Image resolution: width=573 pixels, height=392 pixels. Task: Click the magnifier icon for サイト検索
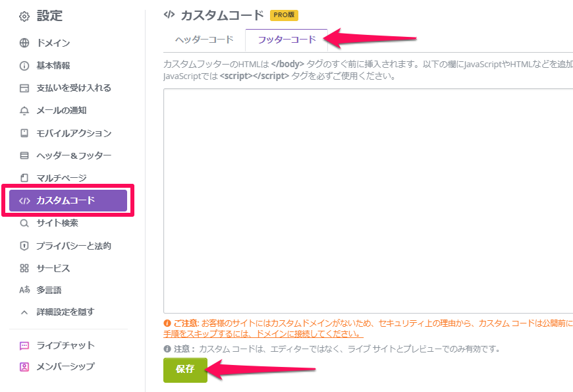24,223
